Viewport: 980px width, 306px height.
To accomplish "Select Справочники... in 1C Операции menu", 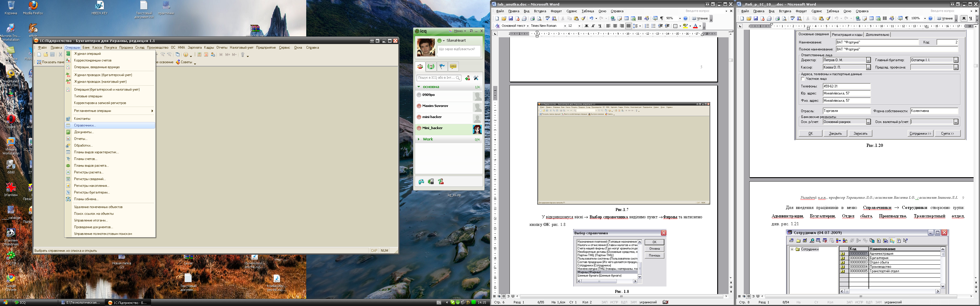I will pyautogui.click(x=110, y=125).
